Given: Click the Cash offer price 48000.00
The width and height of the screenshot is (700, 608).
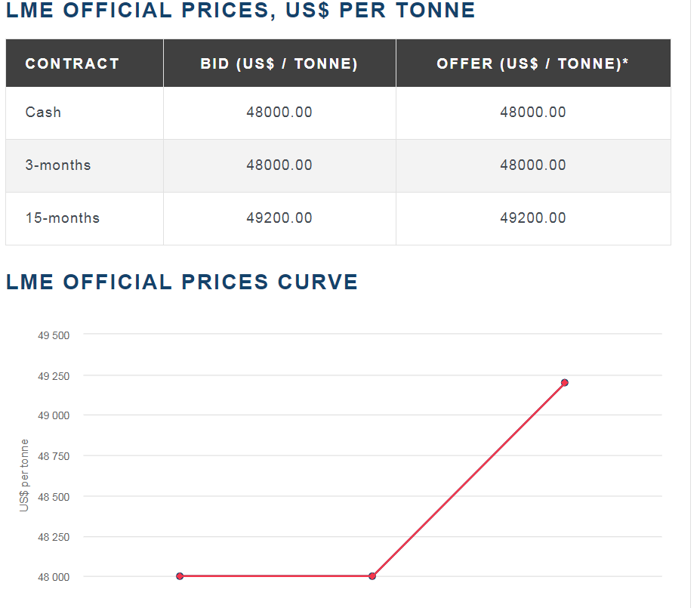Looking at the screenshot, I should click(533, 113).
